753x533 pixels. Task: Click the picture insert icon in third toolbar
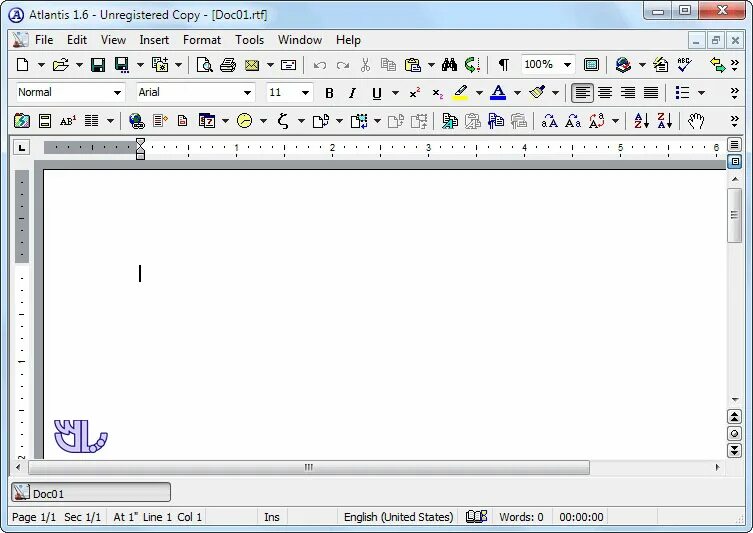click(x=22, y=121)
